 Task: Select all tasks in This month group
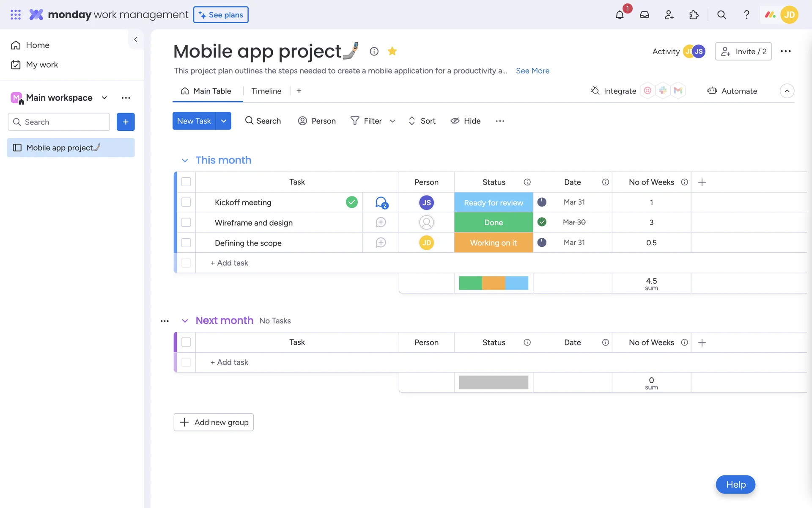point(186,182)
